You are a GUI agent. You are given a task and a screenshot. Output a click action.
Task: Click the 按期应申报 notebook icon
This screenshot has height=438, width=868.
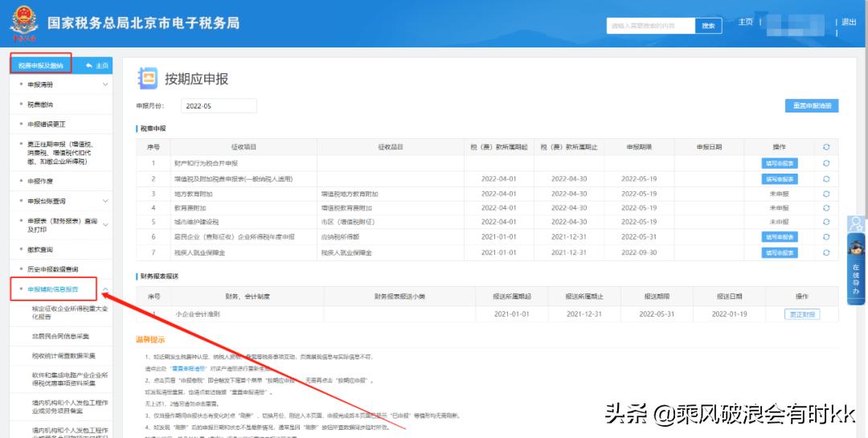coord(147,78)
